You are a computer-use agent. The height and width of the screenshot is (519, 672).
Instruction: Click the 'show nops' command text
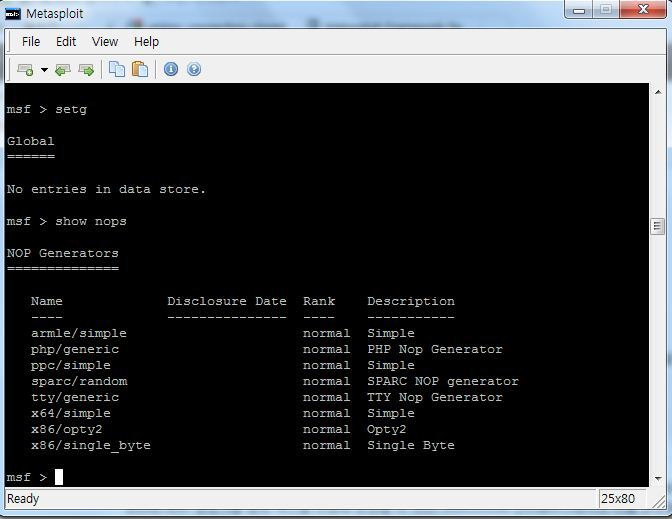pos(91,222)
